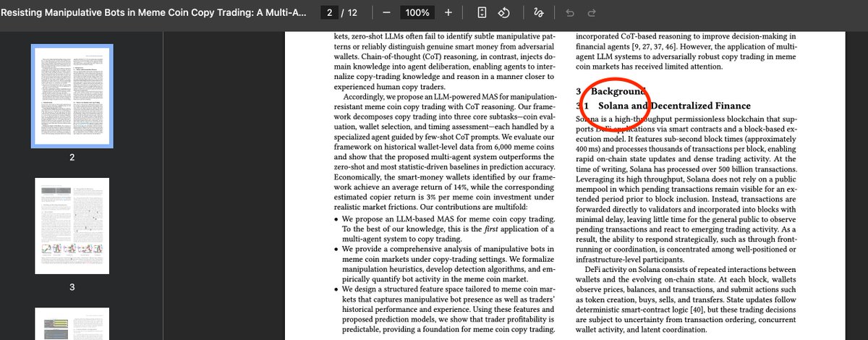Open the page 3 thumbnail
The height and width of the screenshot is (340, 868).
click(72, 226)
